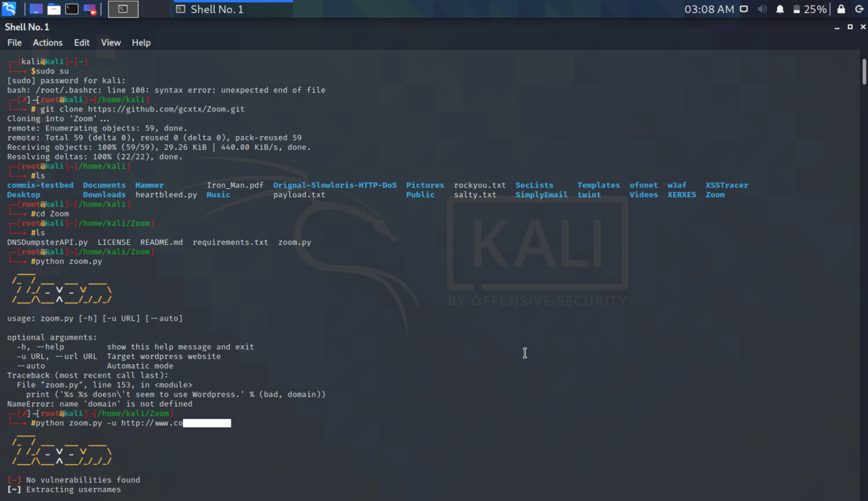Click the Documents directory name
Screen dimensions: 868x501
[x=104, y=185]
